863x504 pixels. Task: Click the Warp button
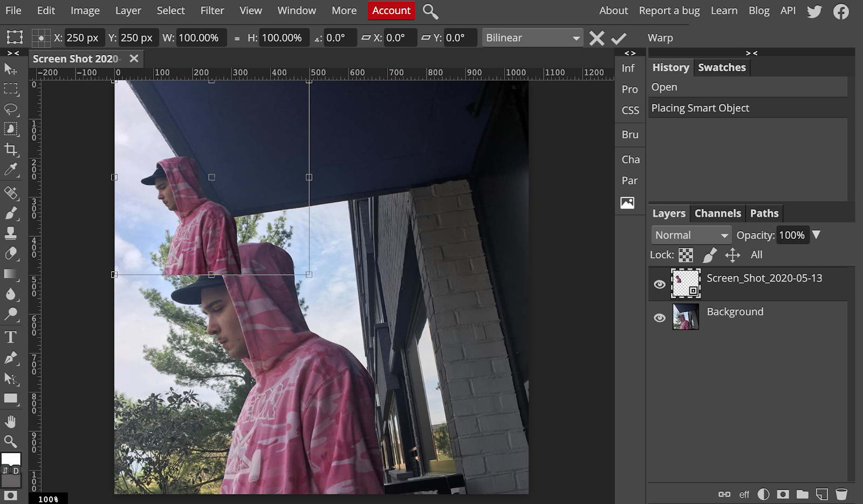(660, 38)
